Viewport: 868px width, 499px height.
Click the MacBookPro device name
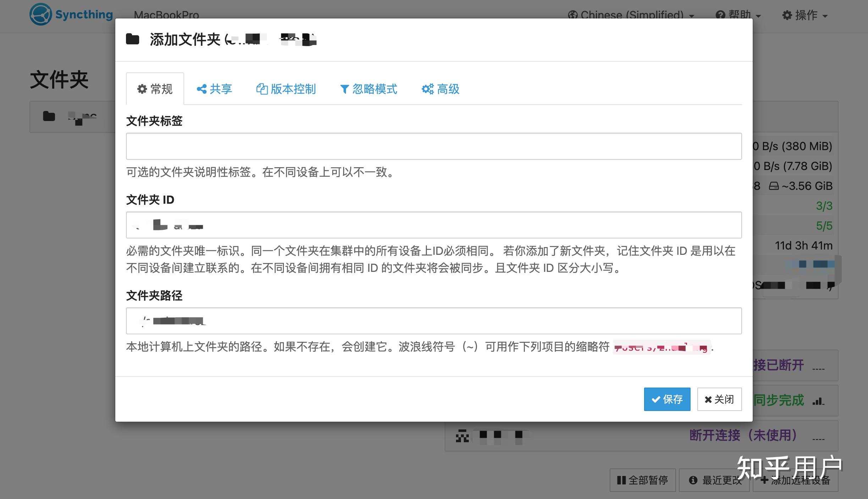click(166, 15)
